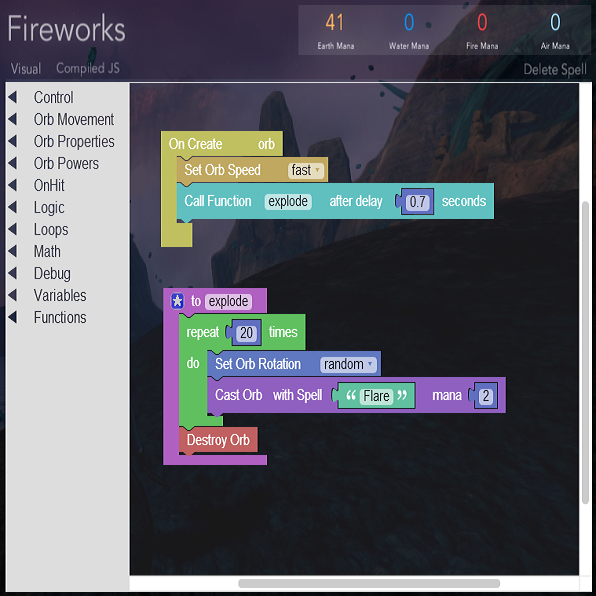This screenshot has height=596, width=596.
Task: Click the Fireworks spell title
Action: pyautogui.click(x=67, y=29)
